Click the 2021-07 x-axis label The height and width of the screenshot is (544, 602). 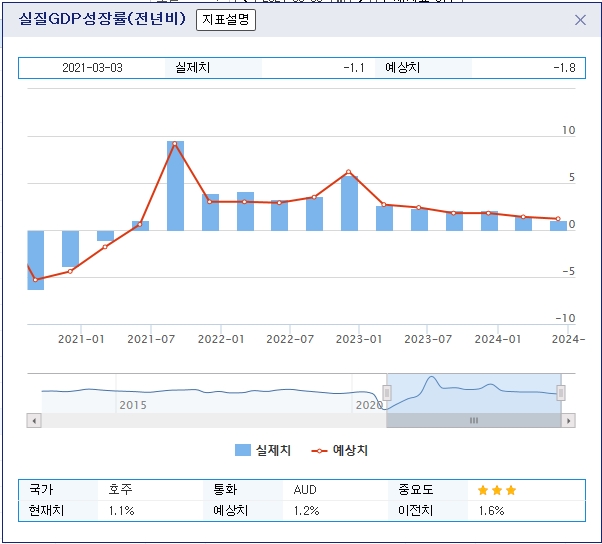click(x=151, y=339)
